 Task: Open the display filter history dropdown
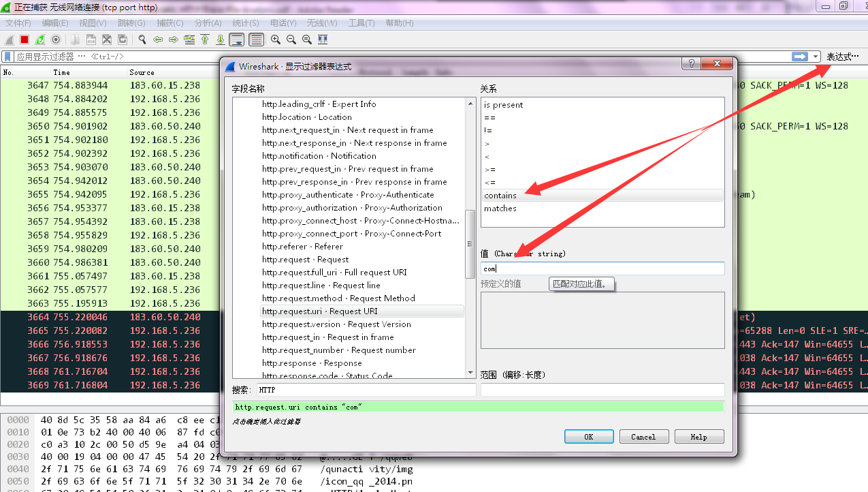pos(816,57)
